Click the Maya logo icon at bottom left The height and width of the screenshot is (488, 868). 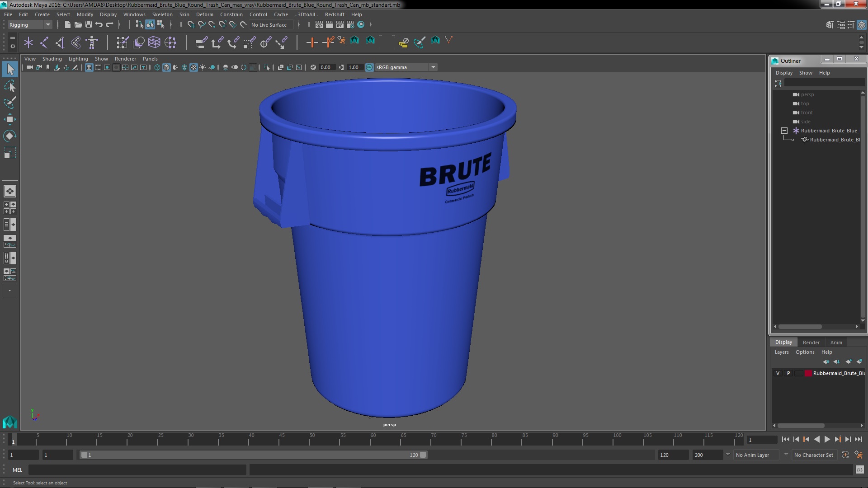tap(10, 422)
